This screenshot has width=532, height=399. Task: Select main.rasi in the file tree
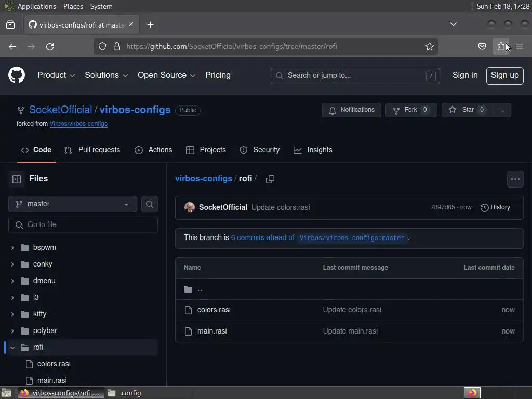tap(52, 380)
